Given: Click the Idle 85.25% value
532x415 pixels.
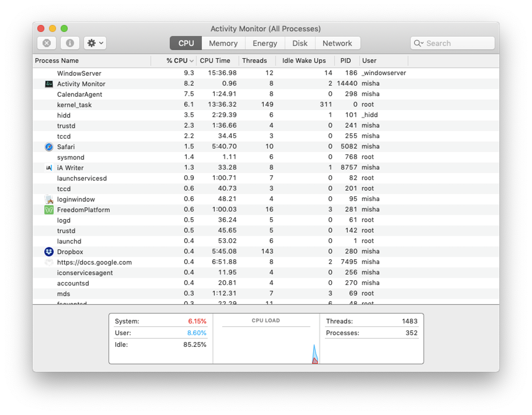Looking at the screenshot, I should point(195,345).
